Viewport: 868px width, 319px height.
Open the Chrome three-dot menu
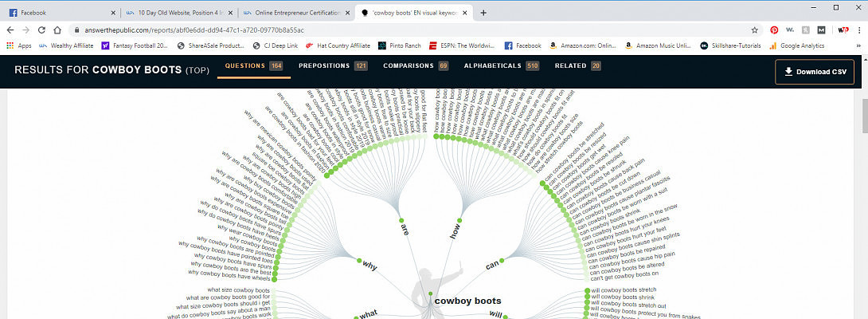pos(858,30)
